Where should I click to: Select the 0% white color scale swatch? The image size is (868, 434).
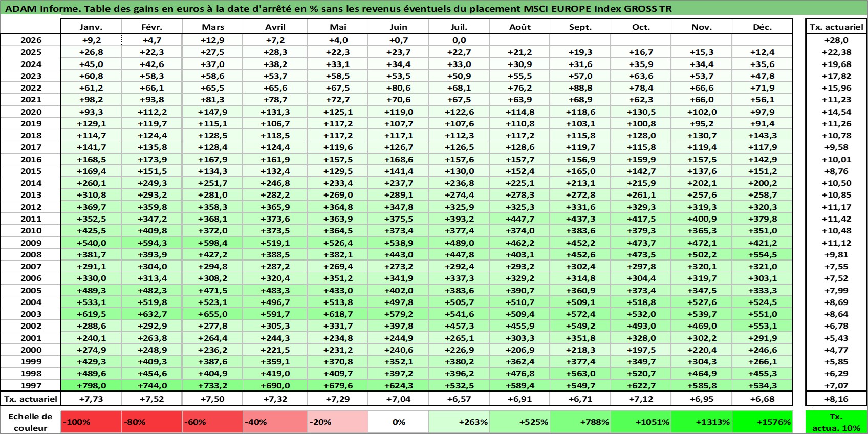[x=399, y=422]
